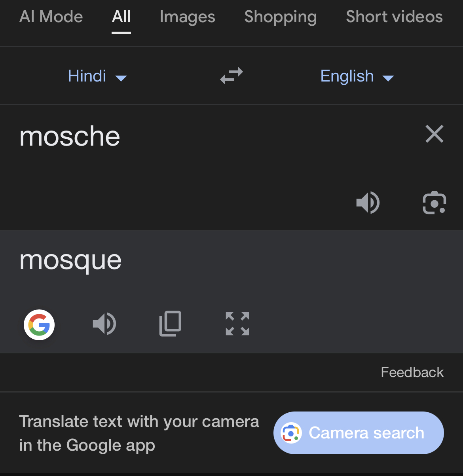Image resolution: width=463 pixels, height=476 pixels.
Task: Open the Shopping tab
Action: pyautogui.click(x=280, y=17)
